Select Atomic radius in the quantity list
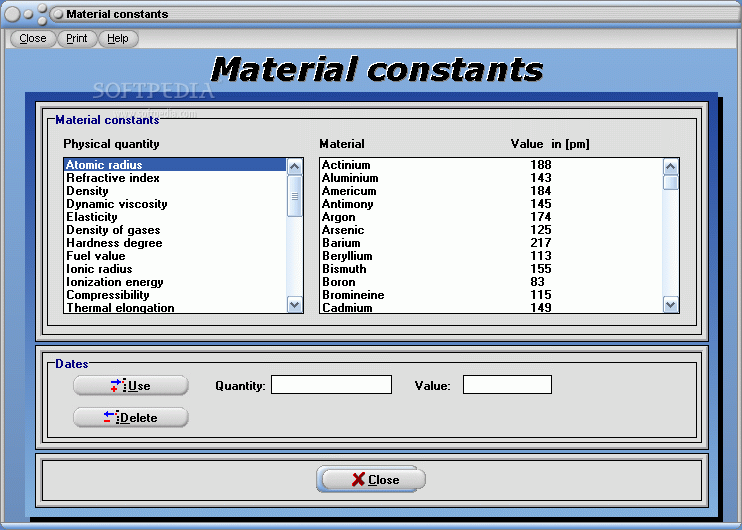Image resolution: width=742 pixels, height=530 pixels. [175, 165]
